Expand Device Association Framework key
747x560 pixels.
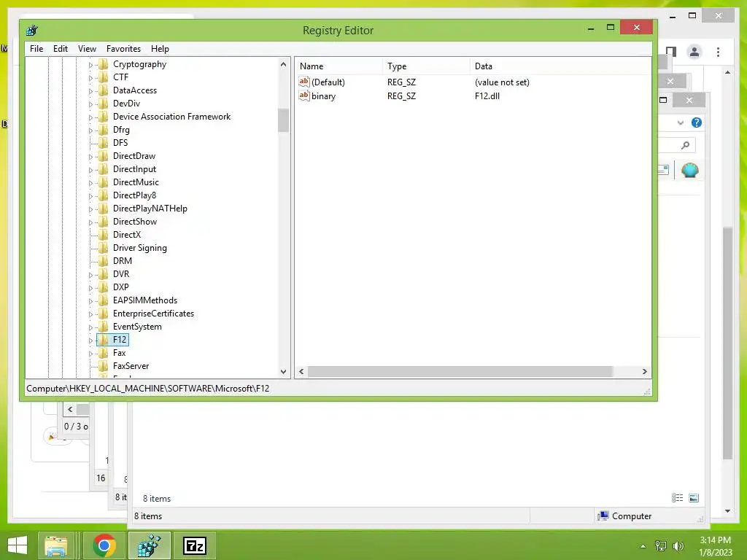point(90,117)
